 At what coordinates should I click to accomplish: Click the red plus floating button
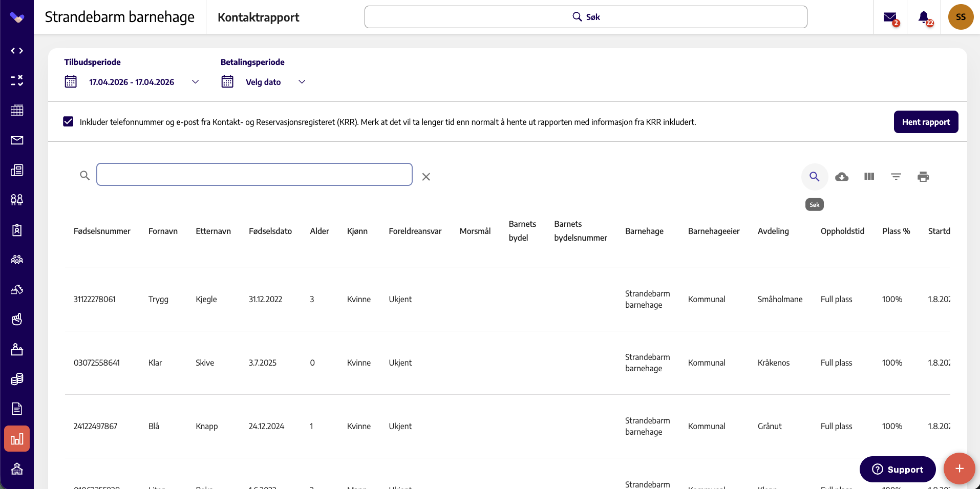(x=959, y=468)
